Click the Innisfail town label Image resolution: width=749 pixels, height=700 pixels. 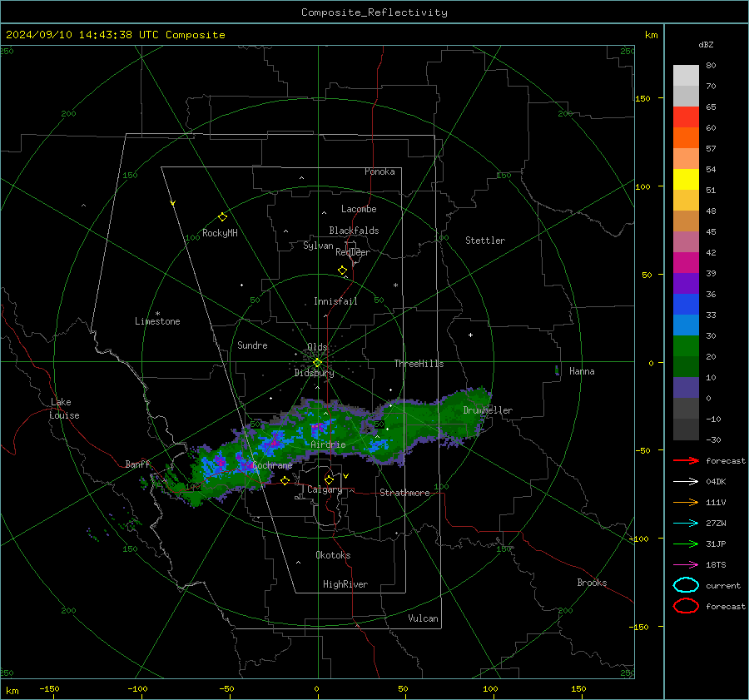pyautogui.click(x=335, y=301)
